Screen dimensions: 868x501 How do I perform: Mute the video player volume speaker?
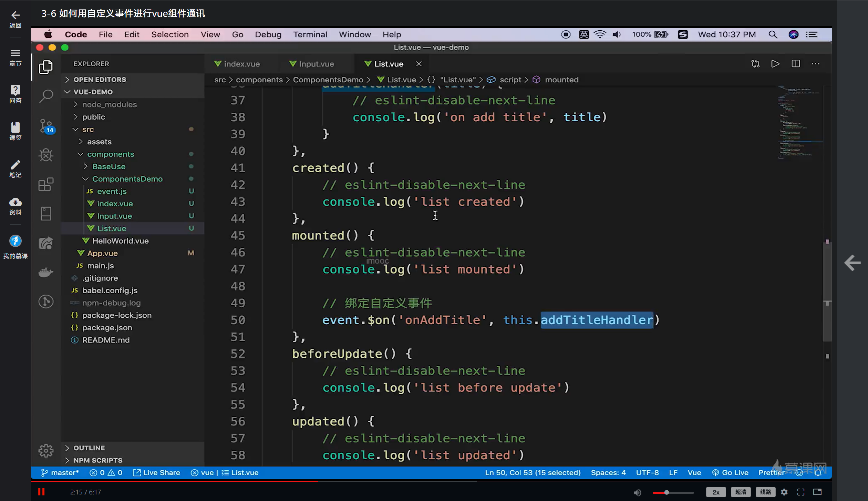[637, 492]
